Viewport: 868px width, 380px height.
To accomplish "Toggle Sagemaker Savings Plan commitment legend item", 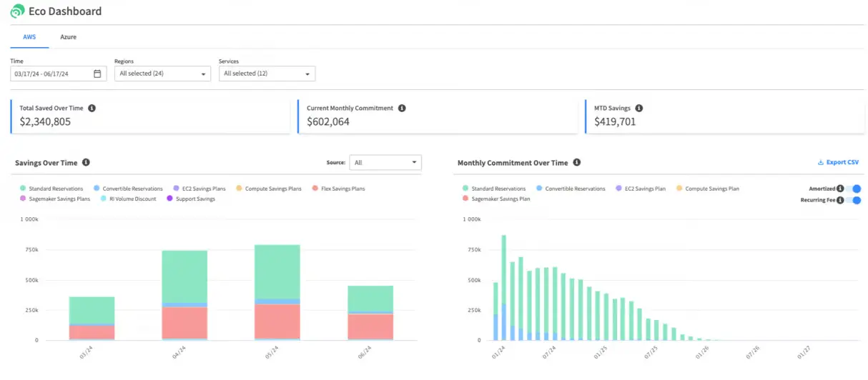I will [x=496, y=199].
